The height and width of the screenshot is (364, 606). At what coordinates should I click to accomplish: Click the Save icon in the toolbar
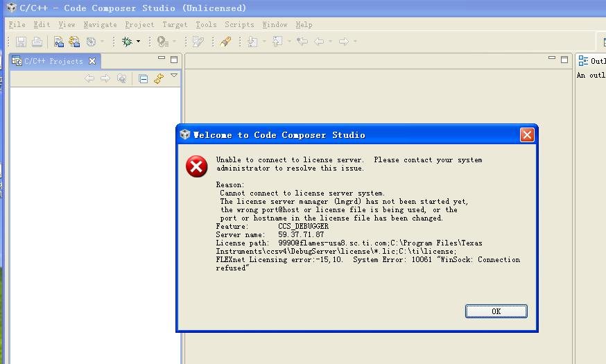pyautogui.click(x=21, y=42)
